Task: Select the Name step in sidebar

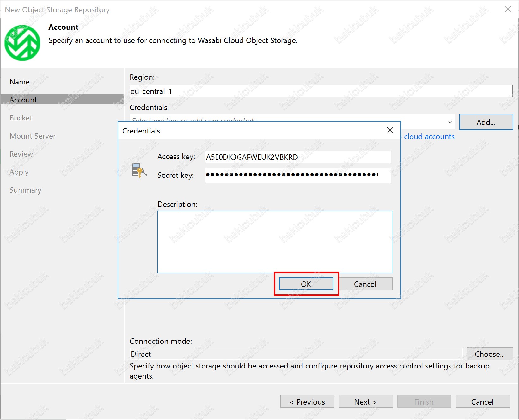Action: click(x=20, y=82)
